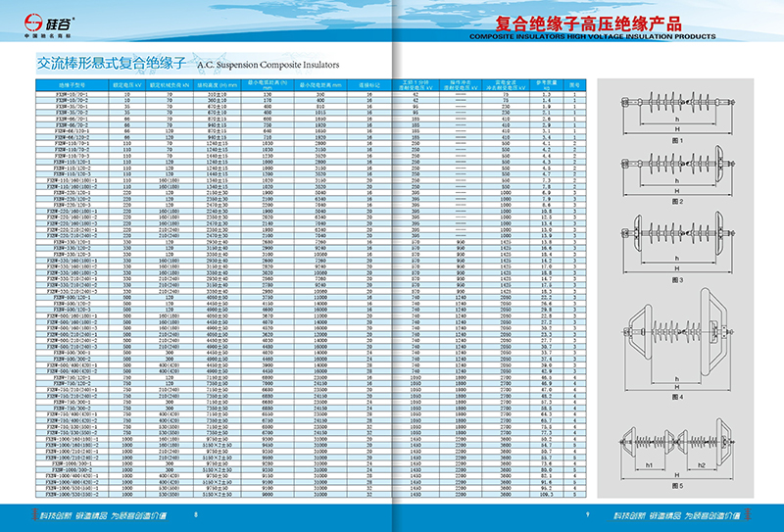
Task: Click the page number 8 in footer
Action: click(196, 513)
